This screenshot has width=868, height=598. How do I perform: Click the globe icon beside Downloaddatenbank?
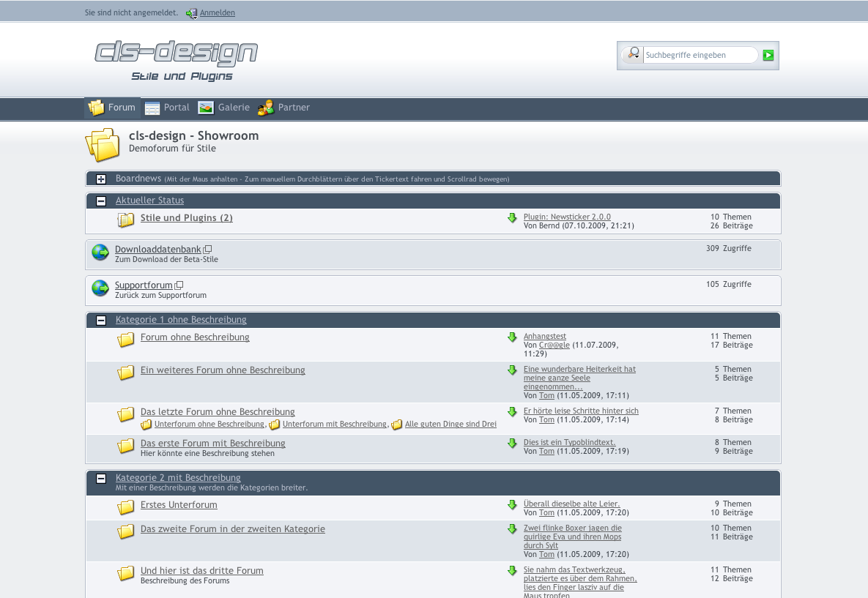(100, 253)
